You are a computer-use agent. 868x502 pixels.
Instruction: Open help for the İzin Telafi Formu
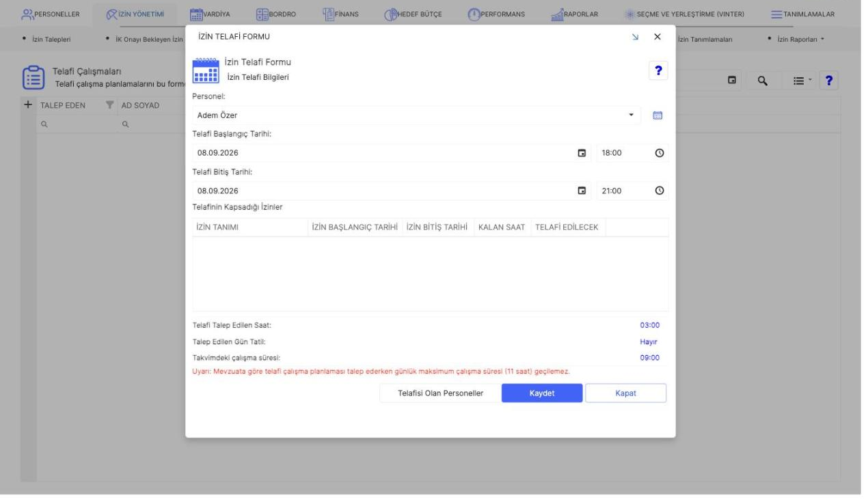[x=658, y=70]
